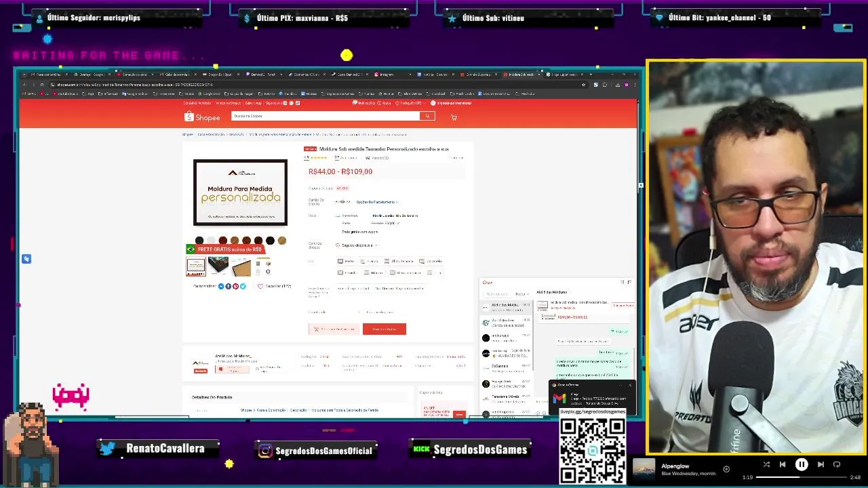
Task: Expand Seguros disponíveis dropdown
Action: 357,245
